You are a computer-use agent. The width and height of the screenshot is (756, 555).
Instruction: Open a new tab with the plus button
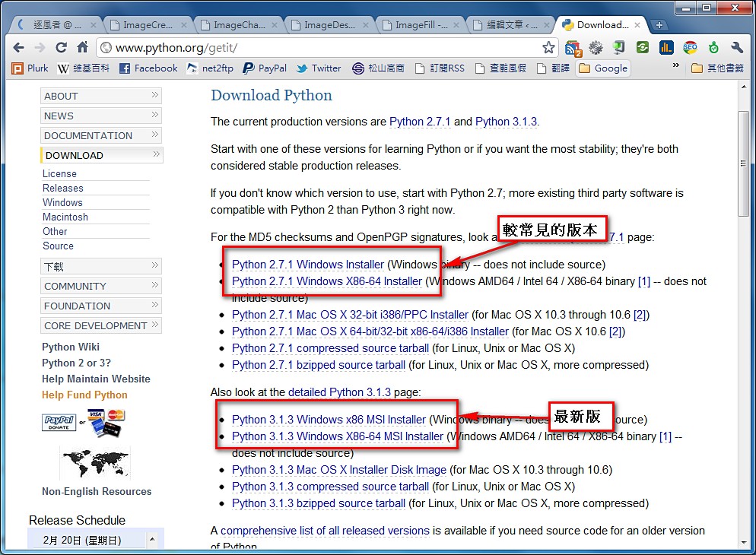coord(659,25)
